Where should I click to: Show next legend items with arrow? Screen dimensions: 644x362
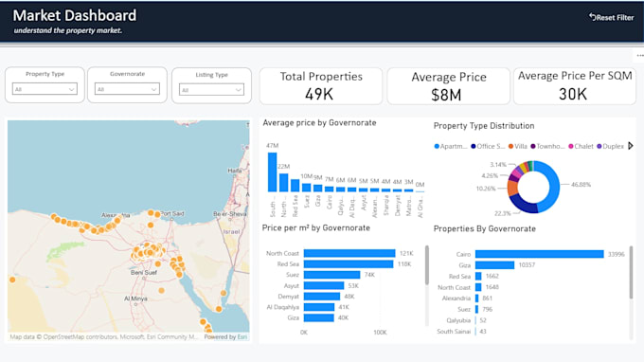point(631,146)
